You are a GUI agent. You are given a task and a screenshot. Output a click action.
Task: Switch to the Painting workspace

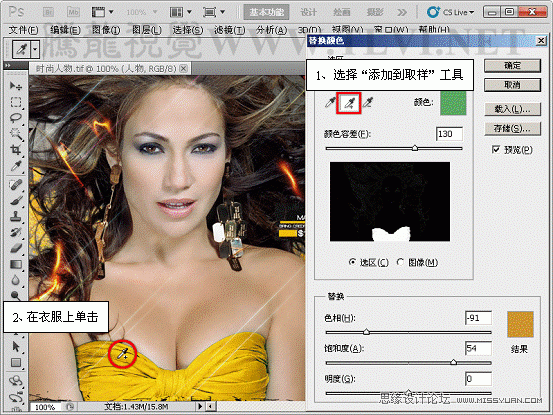tap(341, 12)
